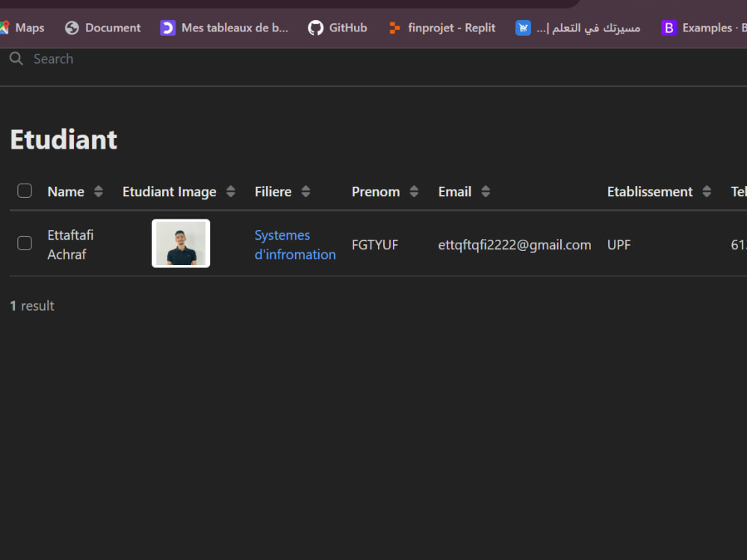Sort by the Etudiant Image column arrows
The width and height of the screenshot is (747, 560).
[231, 191]
